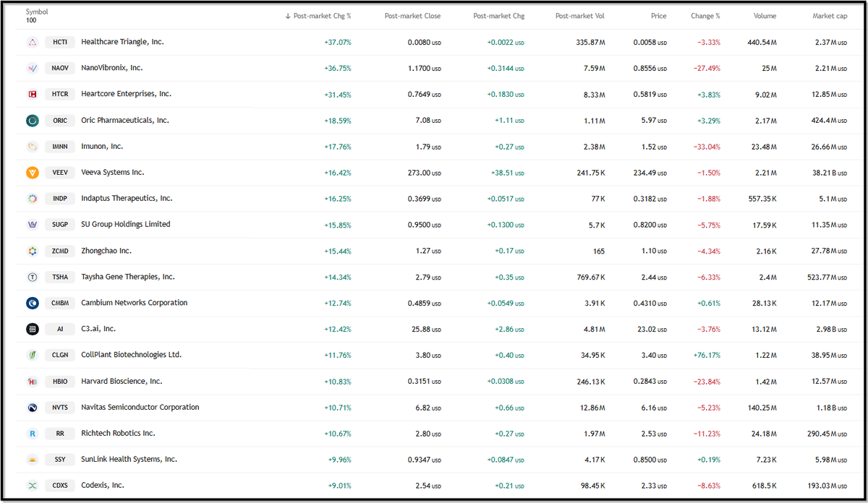Open the NAOV ticker badge
868x503 pixels.
[x=60, y=68]
